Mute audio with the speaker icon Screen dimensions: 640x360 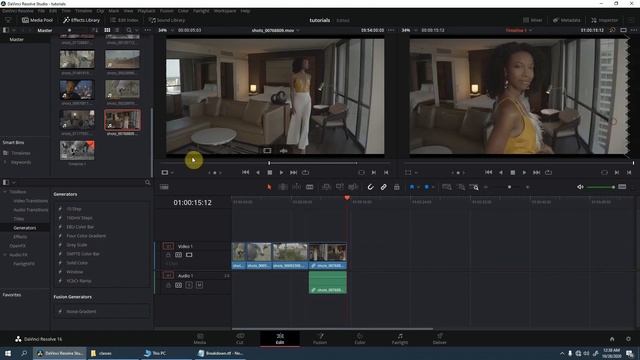(580, 187)
